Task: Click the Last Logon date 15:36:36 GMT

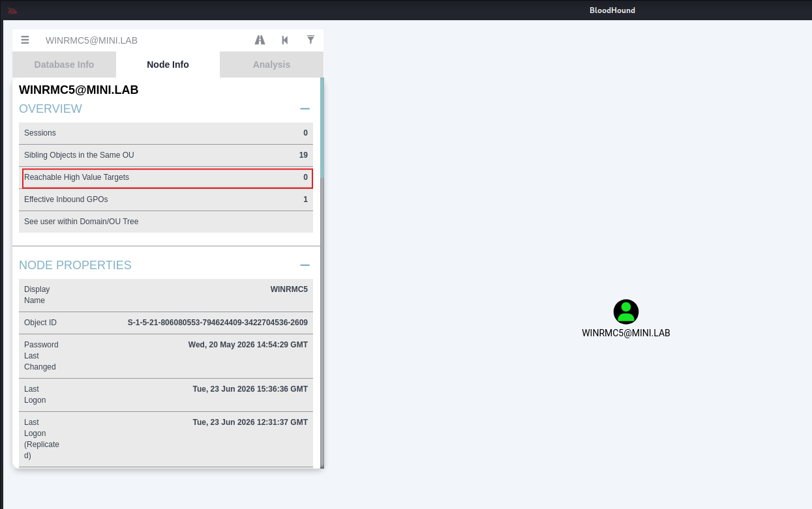Action: coord(250,389)
